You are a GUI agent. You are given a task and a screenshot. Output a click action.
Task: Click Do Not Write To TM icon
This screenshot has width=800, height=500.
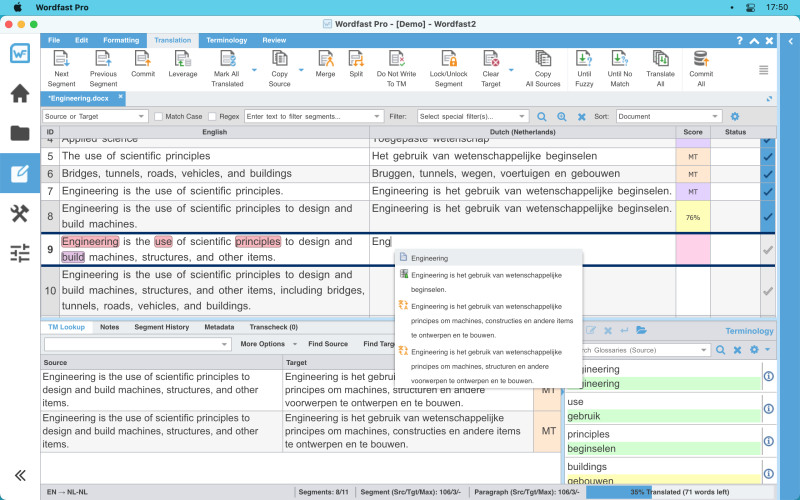tap(396, 59)
